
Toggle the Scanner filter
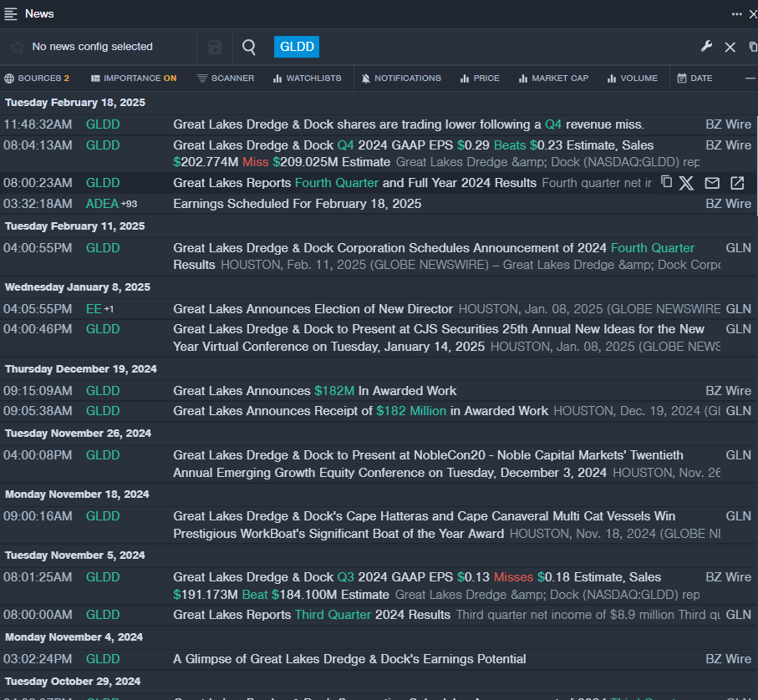point(226,79)
